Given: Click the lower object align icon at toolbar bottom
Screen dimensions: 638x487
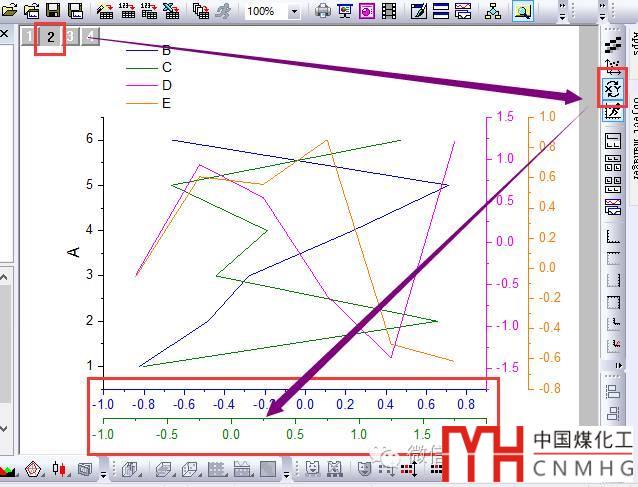Looking at the screenshot, I should coord(613,413).
